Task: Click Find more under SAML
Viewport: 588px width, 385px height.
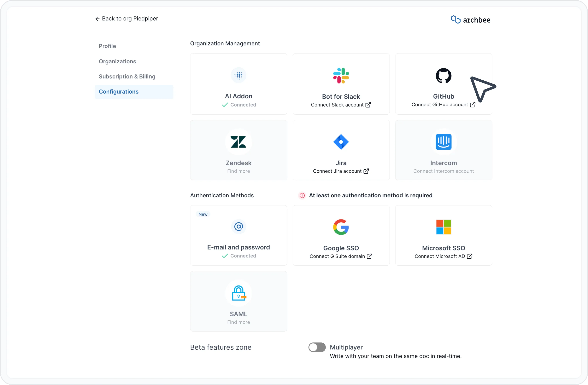Action: (x=238, y=322)
